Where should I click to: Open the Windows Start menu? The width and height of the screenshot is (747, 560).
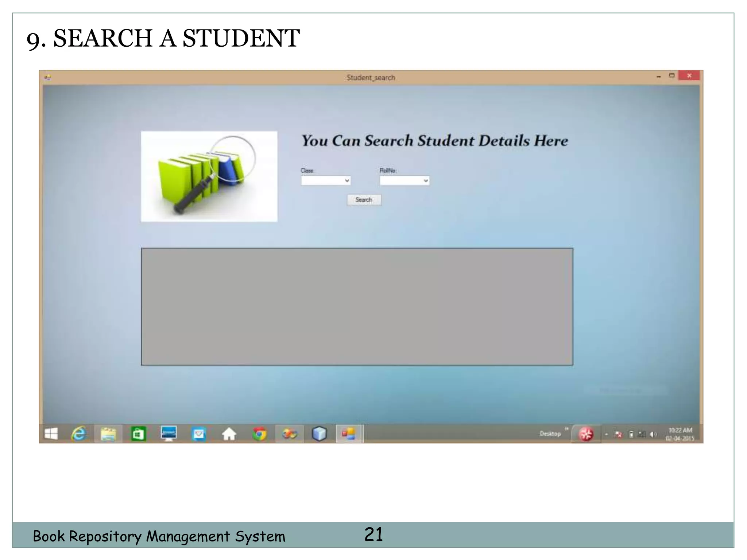(51, 434)
